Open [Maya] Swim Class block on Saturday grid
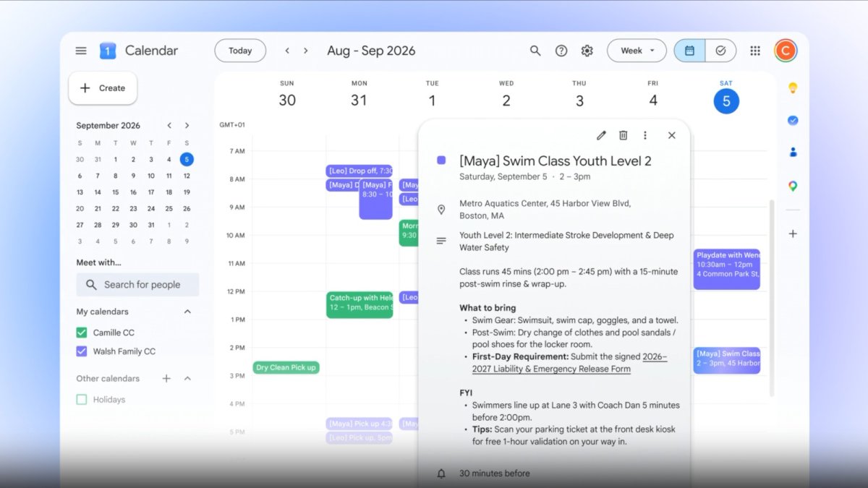 pyautogui.click(x=727, y=360)
